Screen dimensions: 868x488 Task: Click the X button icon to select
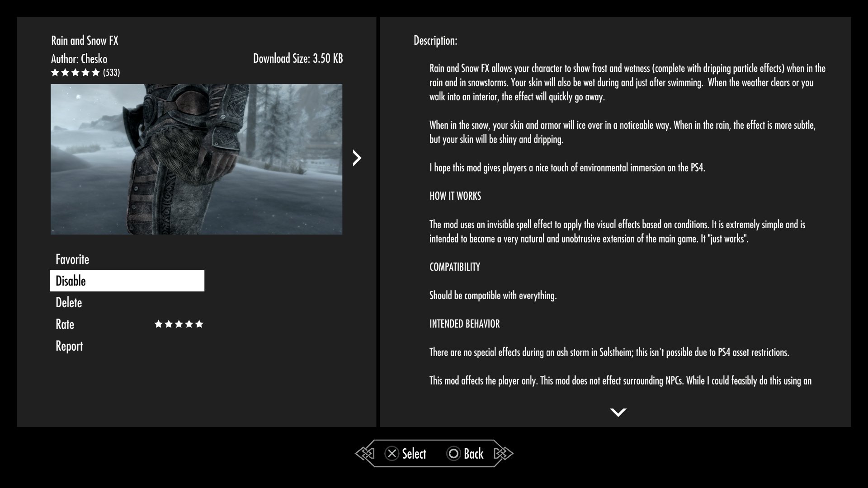(391, 454)
